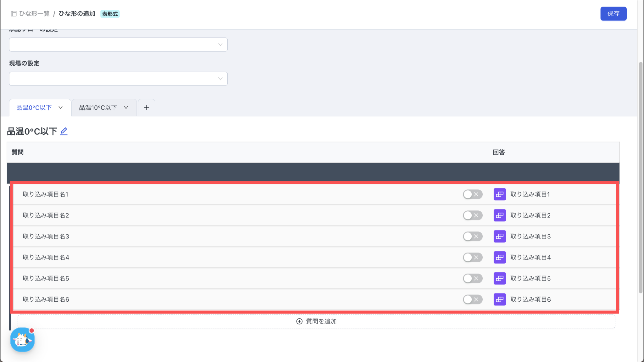Click the 取り込み項目名6 question row text
The width and height of the screenshot is (644, 362).
(46, 299)
